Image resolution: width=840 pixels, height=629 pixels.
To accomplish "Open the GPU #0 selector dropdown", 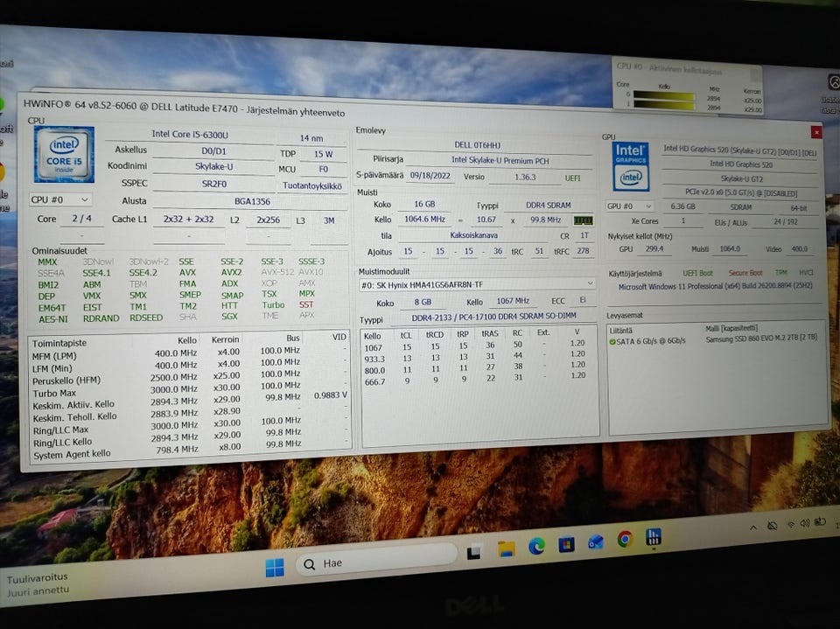I will (629, 206).
